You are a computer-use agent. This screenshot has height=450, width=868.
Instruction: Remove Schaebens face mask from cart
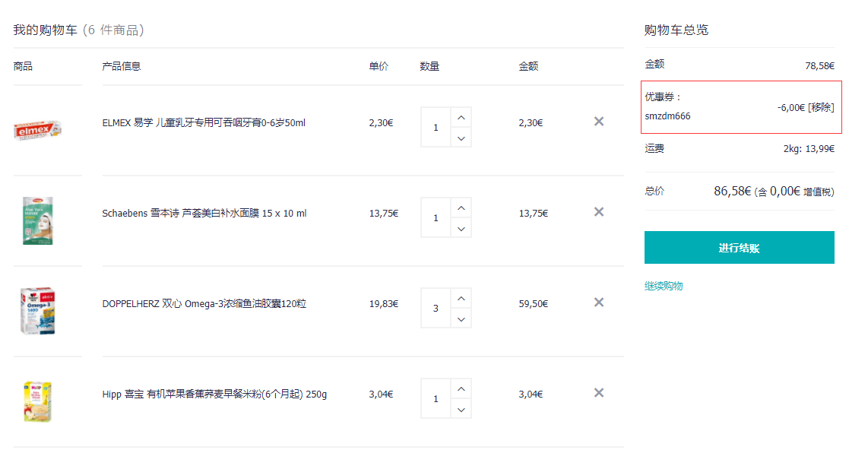coord(598,212)
